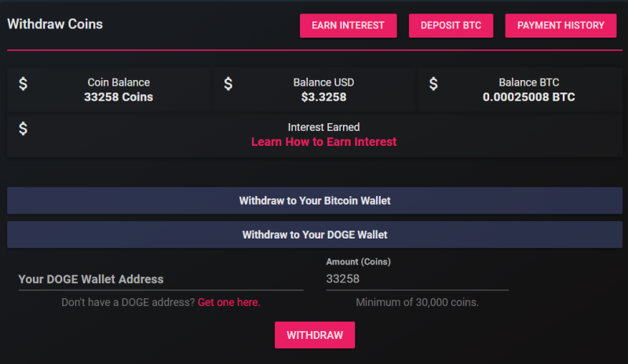View Payment History
Image resolution: width=628 pixels, height=364 pixels.
pyautogui.click(x=560, y=26)
